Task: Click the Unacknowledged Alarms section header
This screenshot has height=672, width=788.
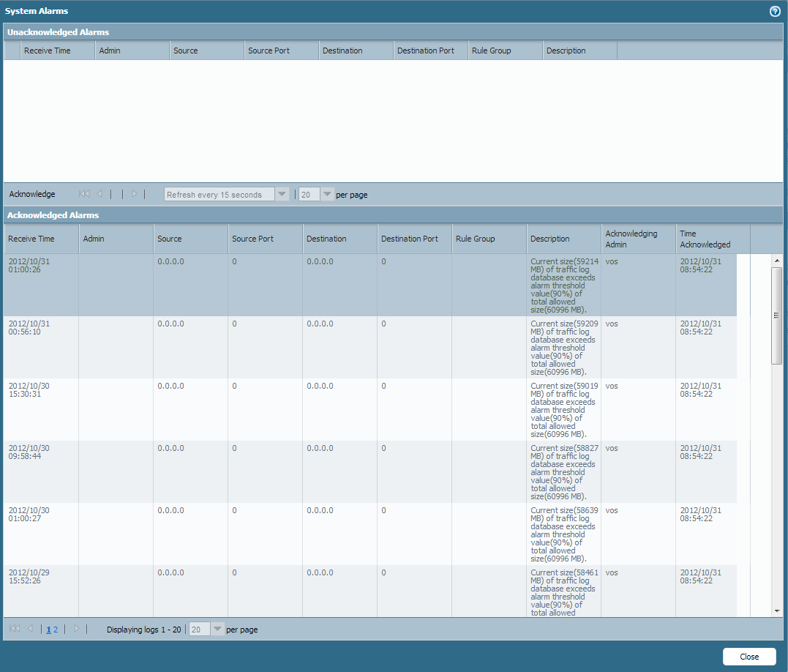Action: click(x=393, y=31)
